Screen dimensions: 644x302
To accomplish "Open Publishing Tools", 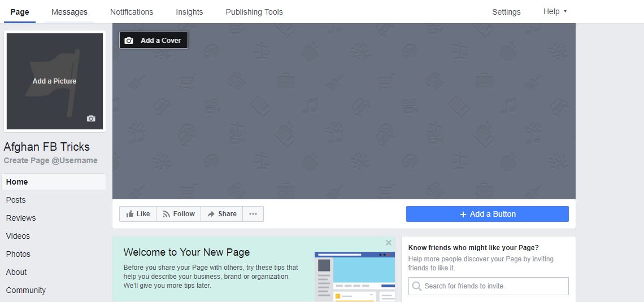I will pos(254,12).
